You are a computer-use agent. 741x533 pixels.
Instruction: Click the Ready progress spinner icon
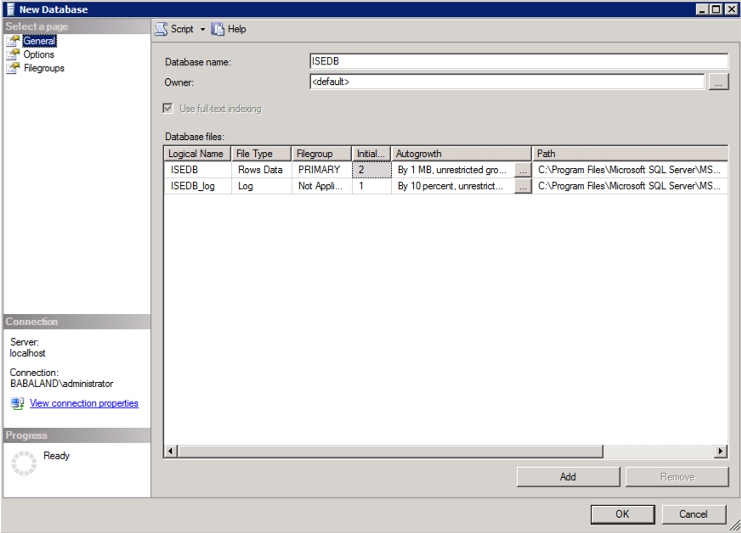(x=24, y=463)
